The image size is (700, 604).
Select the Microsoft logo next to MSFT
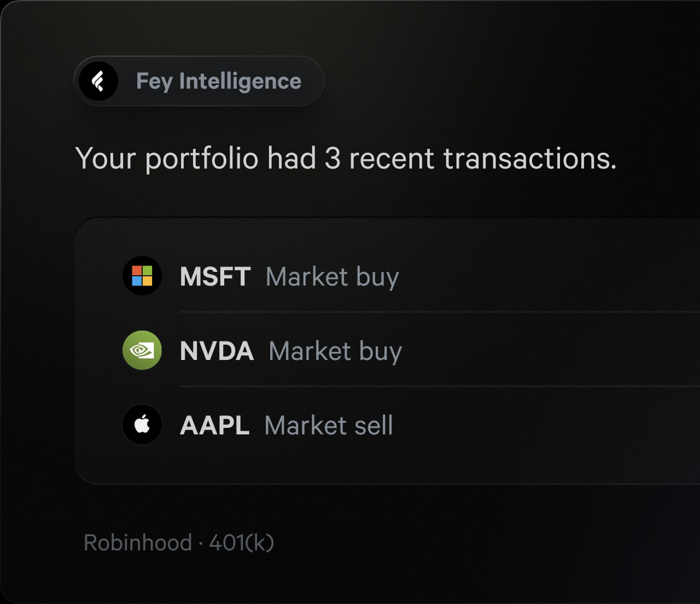click(142, 276)
